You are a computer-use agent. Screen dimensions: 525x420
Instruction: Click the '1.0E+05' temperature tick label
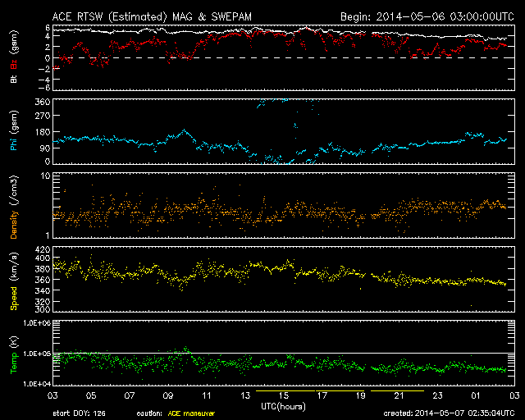click(x=37, y=354)
